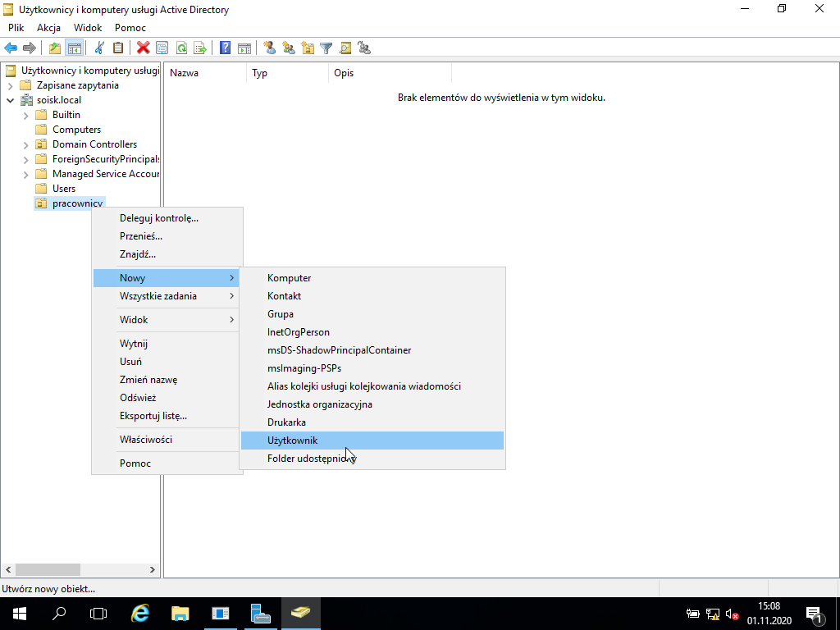Open the Pomoc menu in menu bar
Image resolution: width=840 pixels, height=630 pixels.
(130, 28)
